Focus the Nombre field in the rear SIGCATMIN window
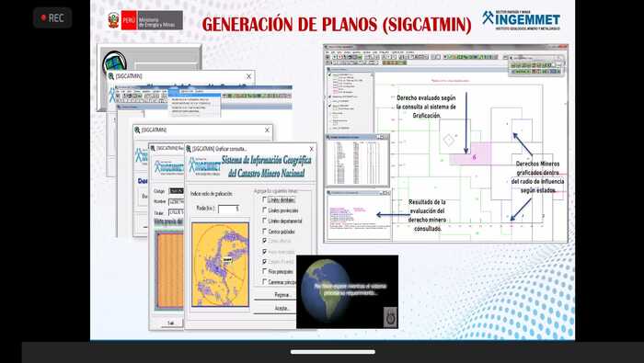644x363 pixels. (x=176, y=202)
